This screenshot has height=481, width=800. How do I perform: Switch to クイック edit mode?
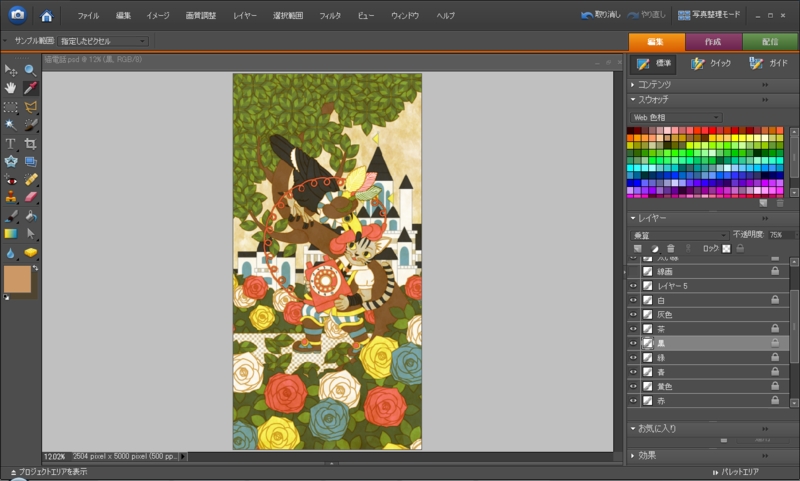(x=711, y=63)
